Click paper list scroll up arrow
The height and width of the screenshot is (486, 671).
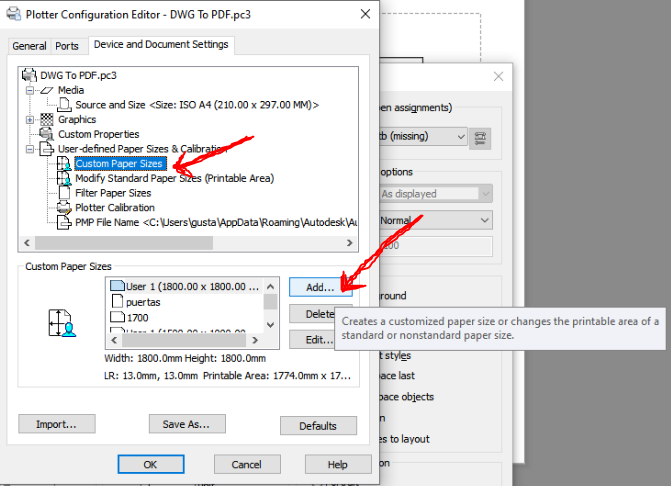(x=270, y=286)
